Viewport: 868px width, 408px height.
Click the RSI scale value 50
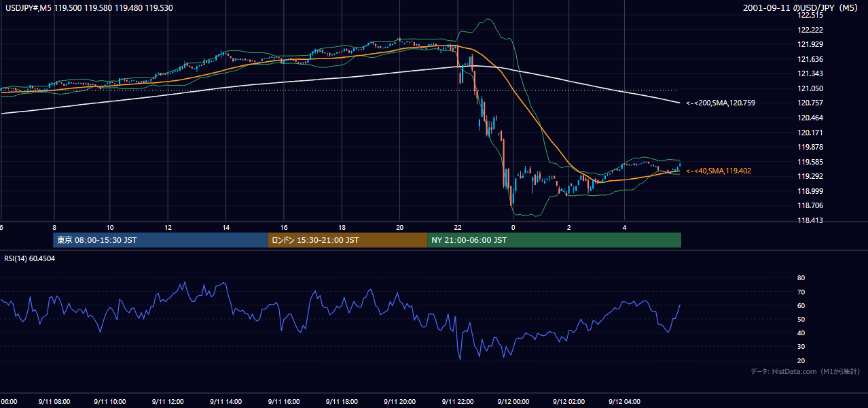tap(801, 319)
